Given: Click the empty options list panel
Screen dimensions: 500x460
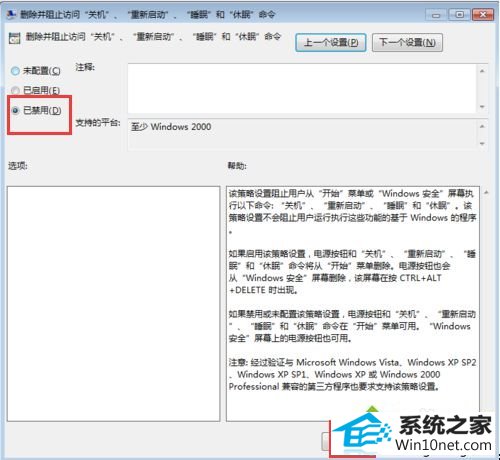Looking at the screenshot, I should tap(113, 304).
